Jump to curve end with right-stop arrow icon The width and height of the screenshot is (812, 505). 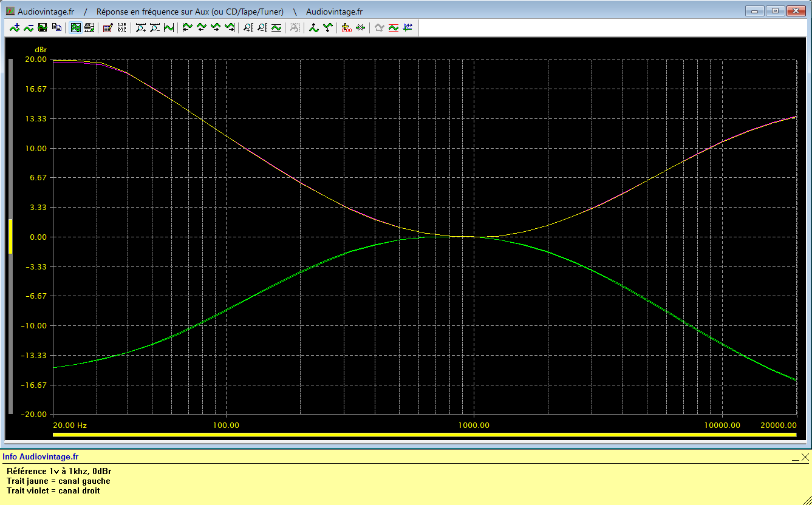point(229,27)
